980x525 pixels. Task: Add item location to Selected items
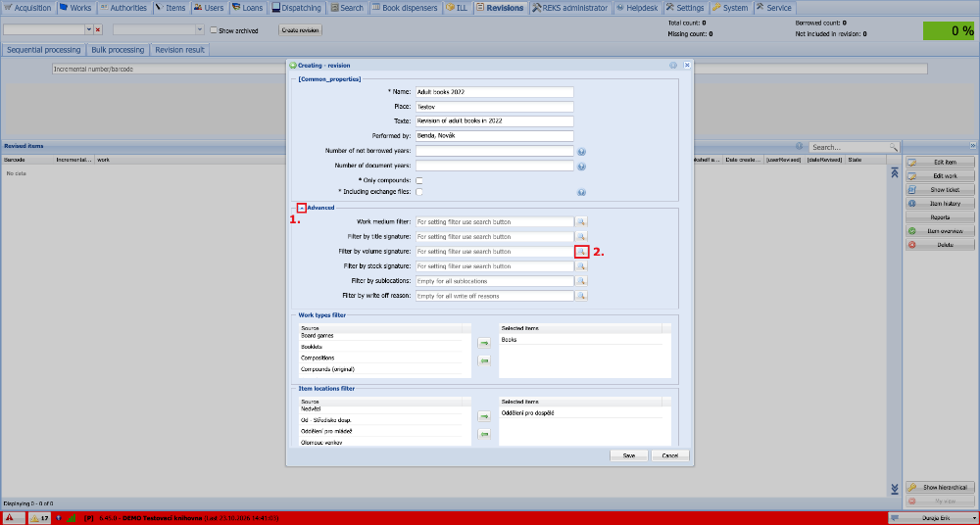(484, 416)
